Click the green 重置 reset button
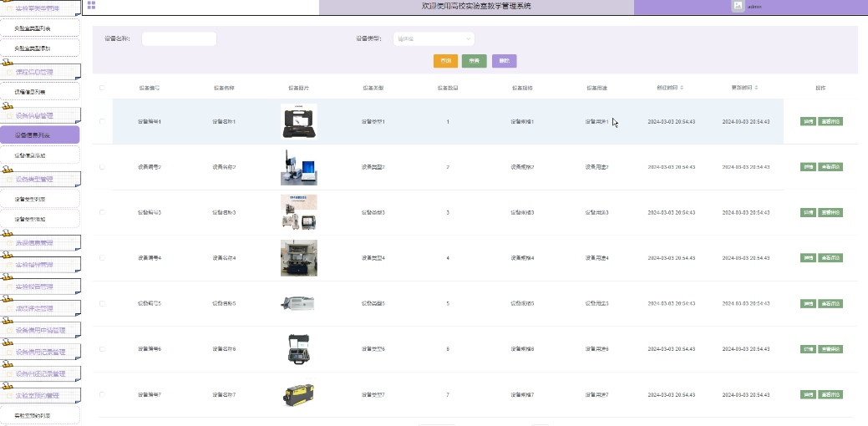 474,61
